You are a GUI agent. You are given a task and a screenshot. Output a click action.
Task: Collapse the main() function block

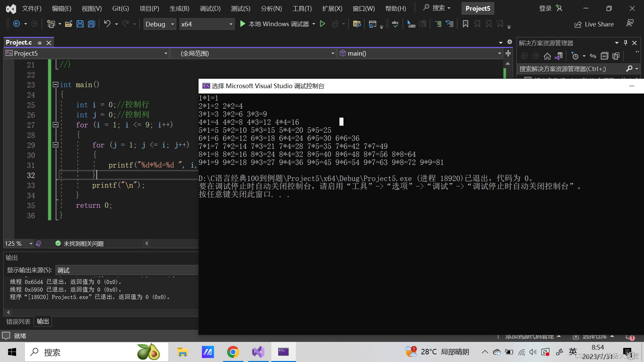click(x=56, y=85)
